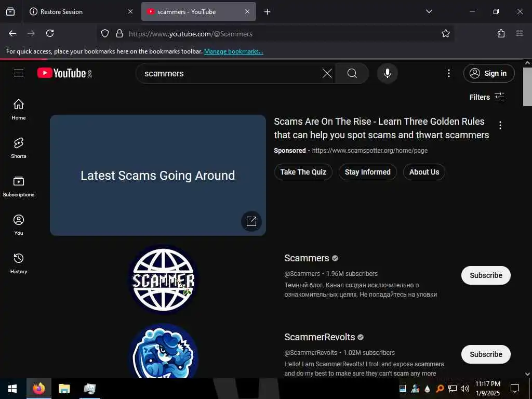Click the page vertical scrollbar thumb
532x399 pixels.
(527, 87)
